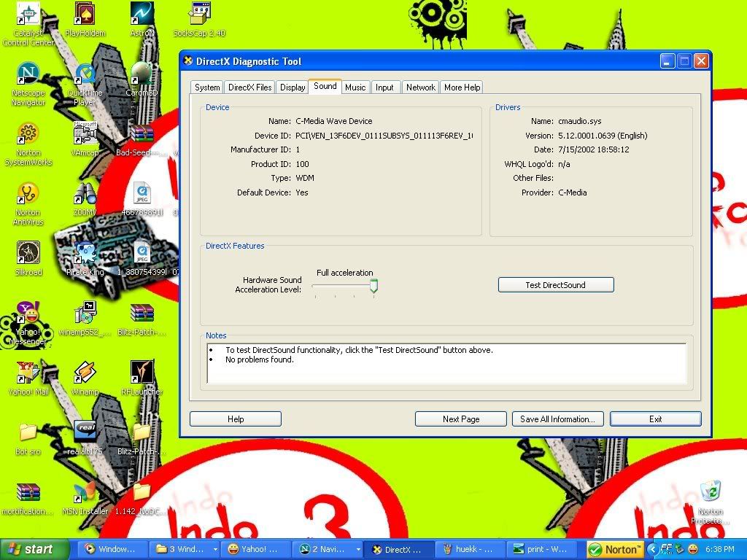Screen dimensions: 747x560
Task: Open the Windows start menu
Action: pos(34,550)
